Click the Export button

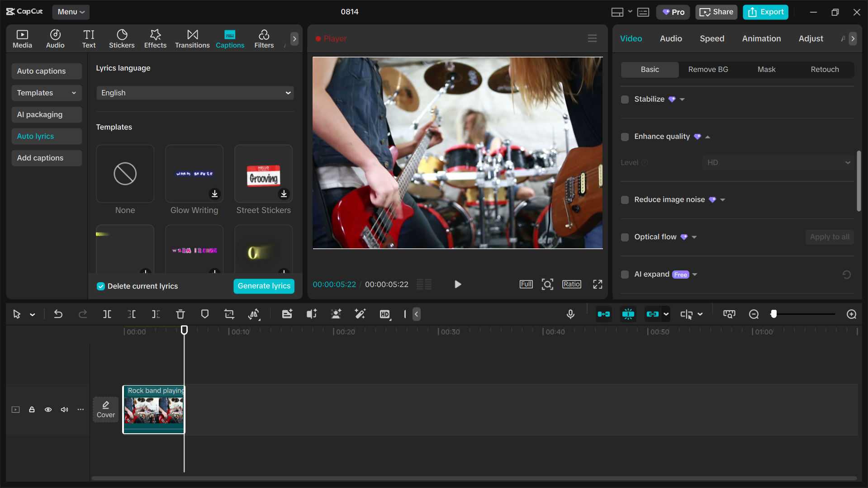point(765,12)
